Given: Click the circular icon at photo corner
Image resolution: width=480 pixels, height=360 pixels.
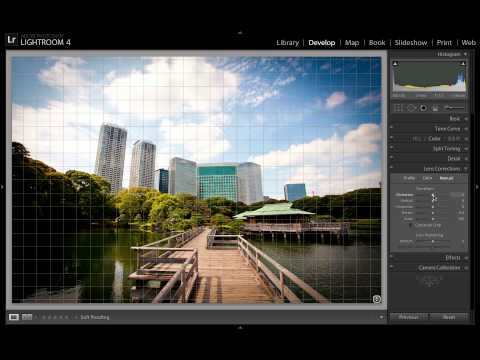Looking at the screenshot, I should 377,299.
